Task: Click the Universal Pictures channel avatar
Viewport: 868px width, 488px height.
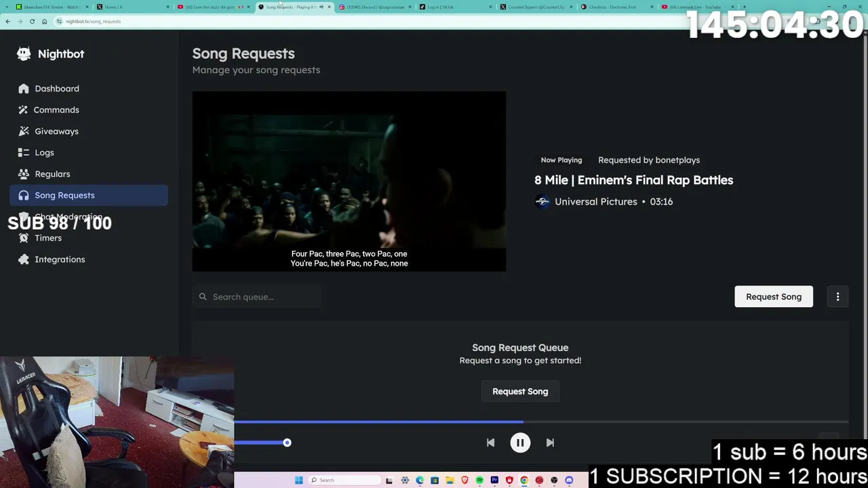Action: (542, 201)
